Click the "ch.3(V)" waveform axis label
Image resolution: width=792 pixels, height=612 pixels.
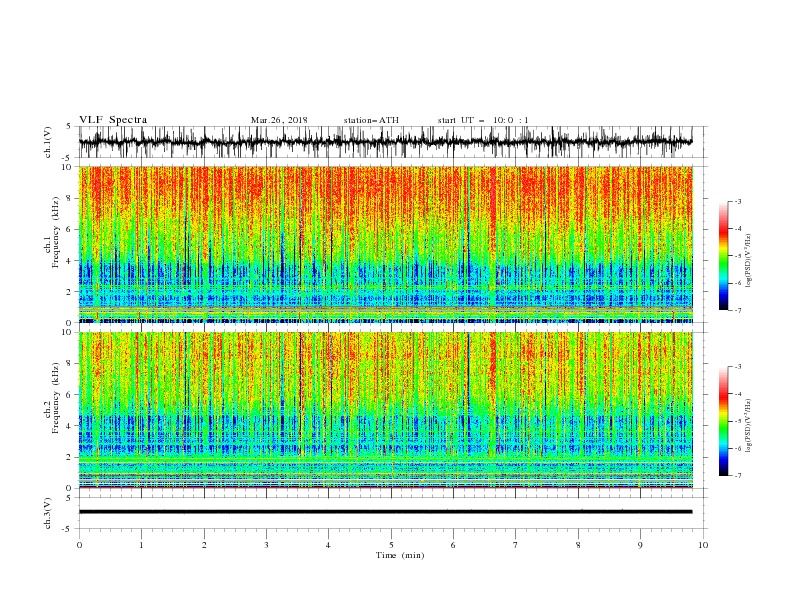click(48, 513)
